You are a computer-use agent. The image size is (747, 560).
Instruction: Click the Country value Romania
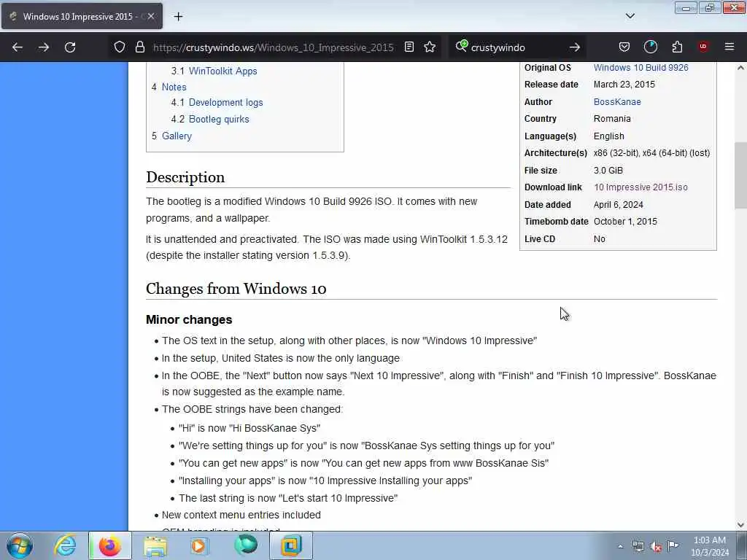click(612, 119)
